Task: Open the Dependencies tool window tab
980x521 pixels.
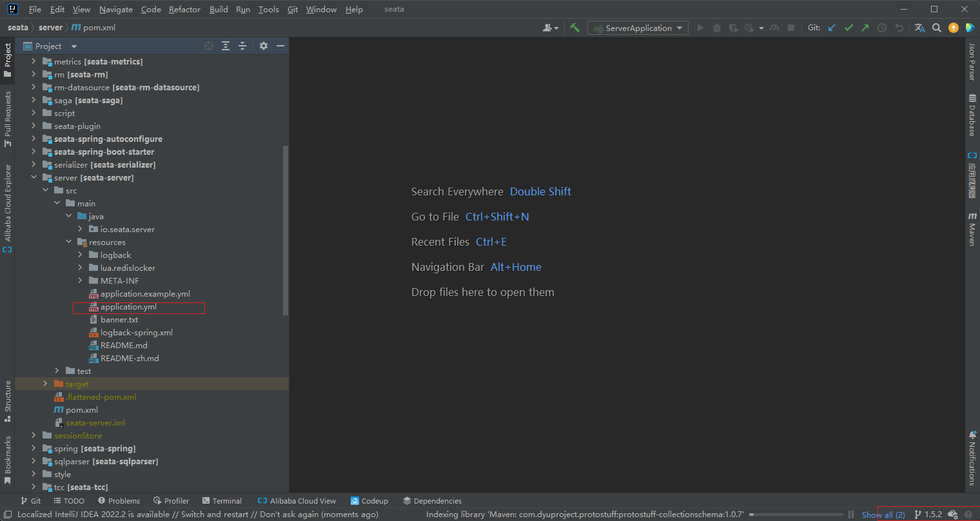Action: tap(432, 501)
